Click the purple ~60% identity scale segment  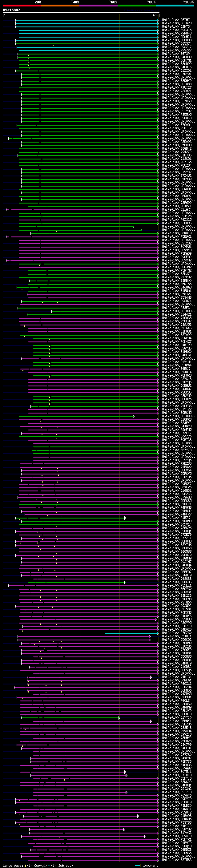click(99, 6)
